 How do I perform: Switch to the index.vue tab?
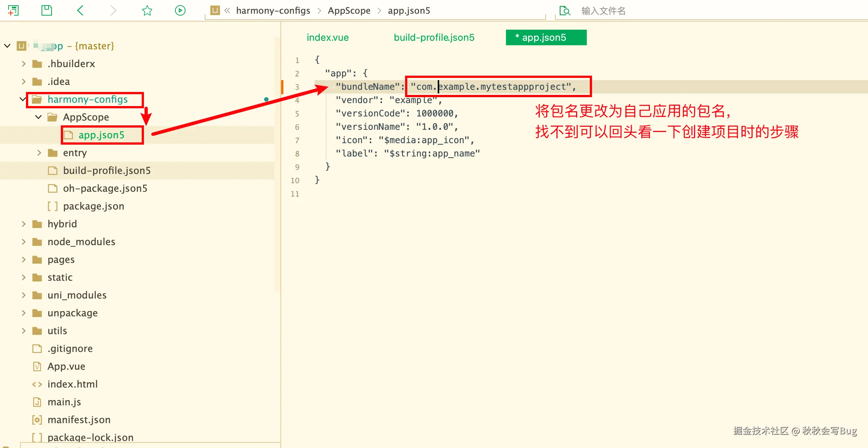tap(328, 37)
